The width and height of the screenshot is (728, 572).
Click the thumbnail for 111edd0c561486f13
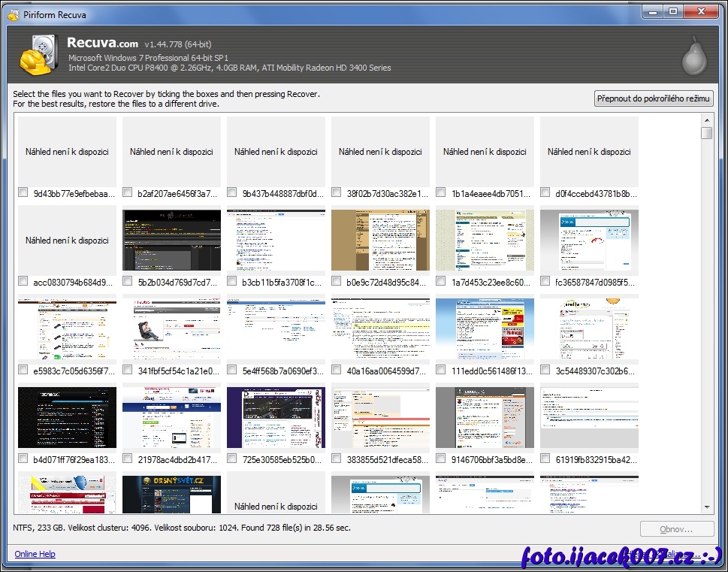485,329
